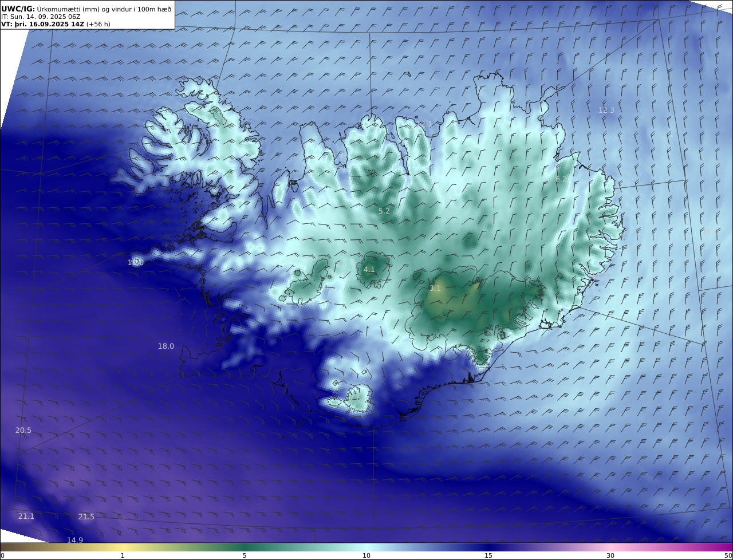This screenshot has height=560, width=733.
Task: Click the 5 tick label on the color bar
Action: [245, 555]
